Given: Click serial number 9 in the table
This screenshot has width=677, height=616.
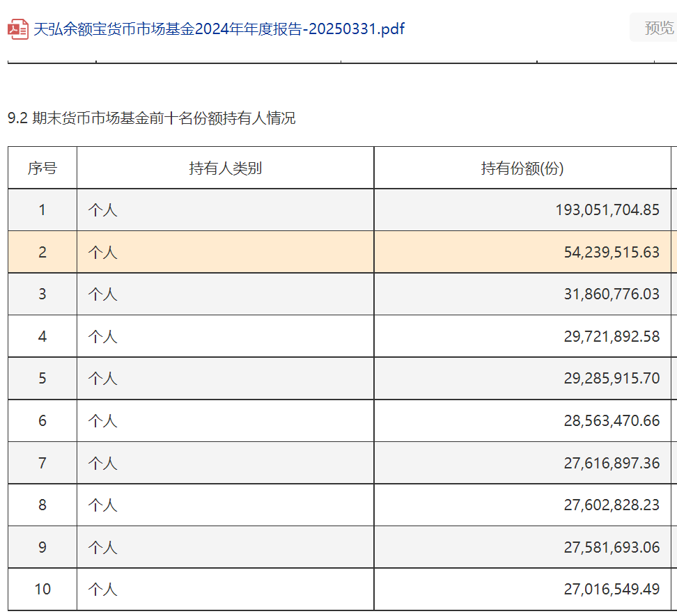Looking at the screenshot, I should pos(42,547).
